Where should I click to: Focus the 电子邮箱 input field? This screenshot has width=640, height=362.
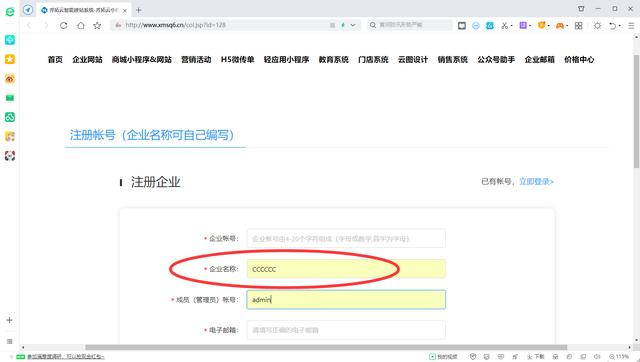[346, 330]
